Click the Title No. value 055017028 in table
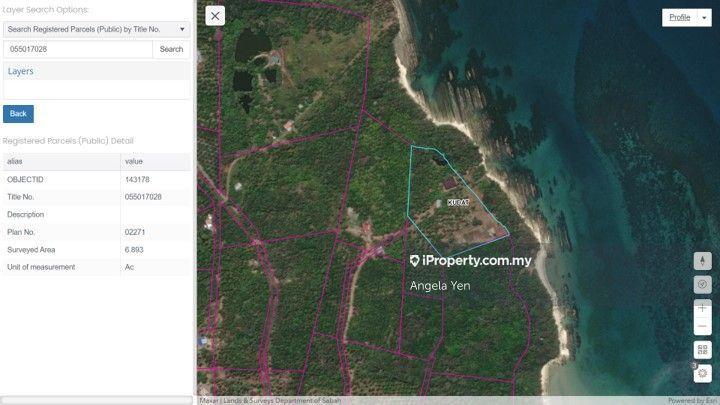720x405 pixels. 143,197
